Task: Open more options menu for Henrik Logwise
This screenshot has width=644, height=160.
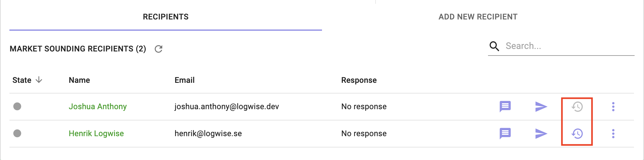Action: point(613,134)
